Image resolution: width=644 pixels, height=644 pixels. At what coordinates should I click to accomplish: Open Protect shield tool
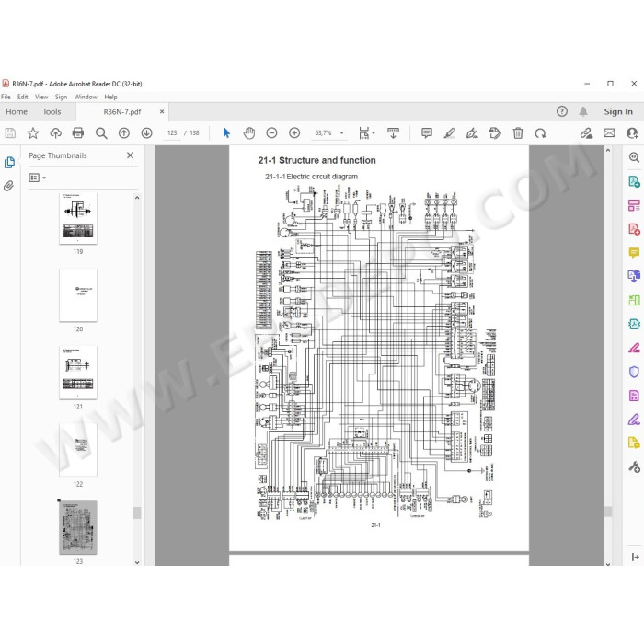pos(634,372)
